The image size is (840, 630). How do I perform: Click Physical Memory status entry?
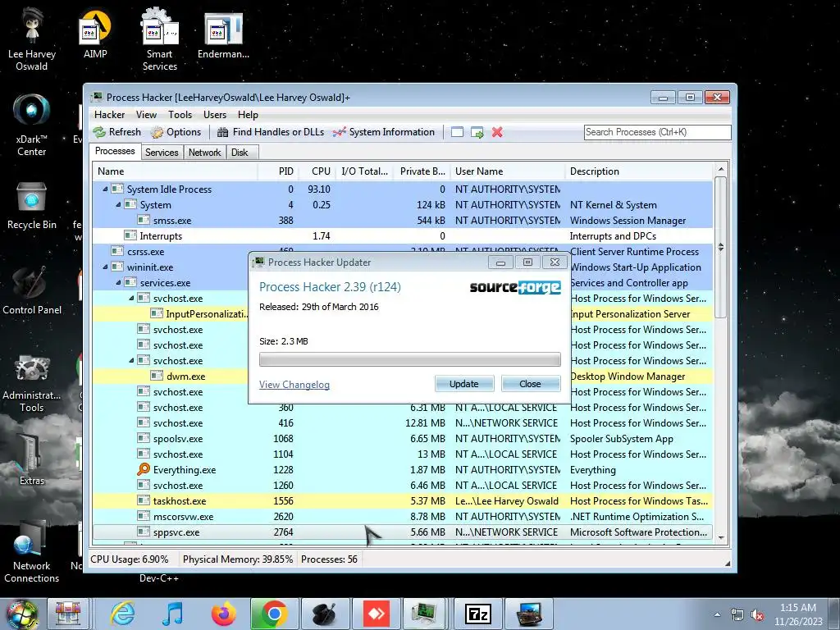(237, 559)
